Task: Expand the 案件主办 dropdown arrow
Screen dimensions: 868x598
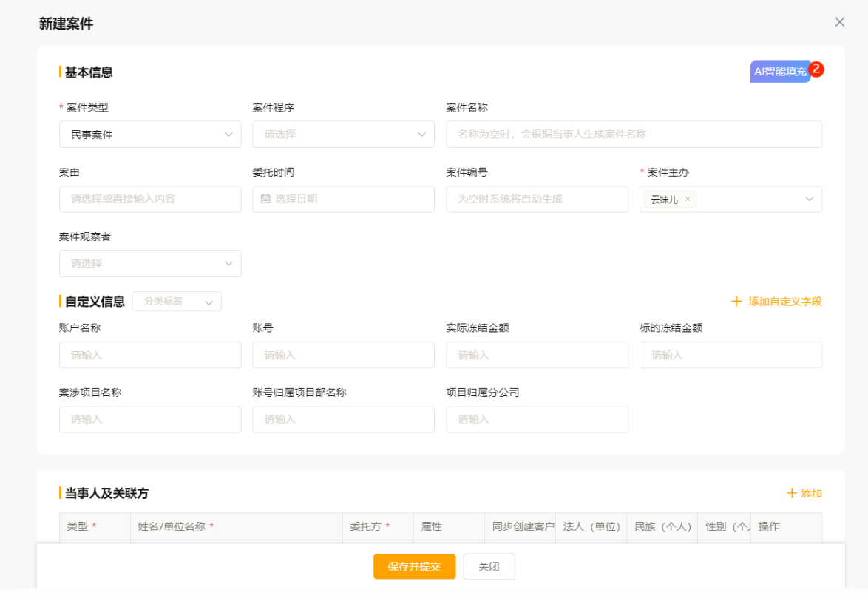Action: pos(810,199)
